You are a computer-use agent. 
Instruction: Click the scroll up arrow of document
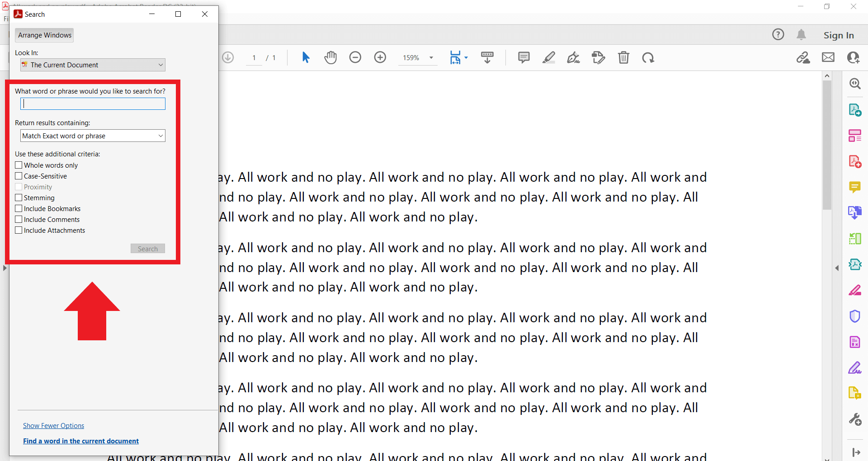(827, 76)
